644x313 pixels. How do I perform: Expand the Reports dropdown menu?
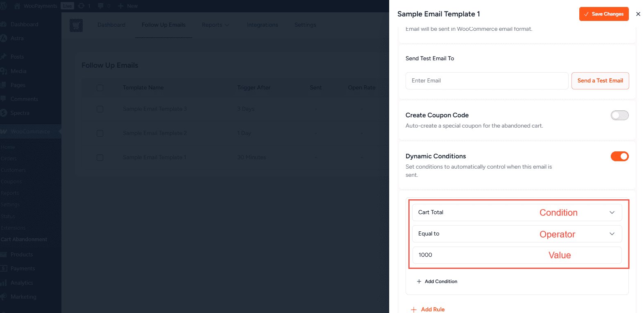pos(215,25)
